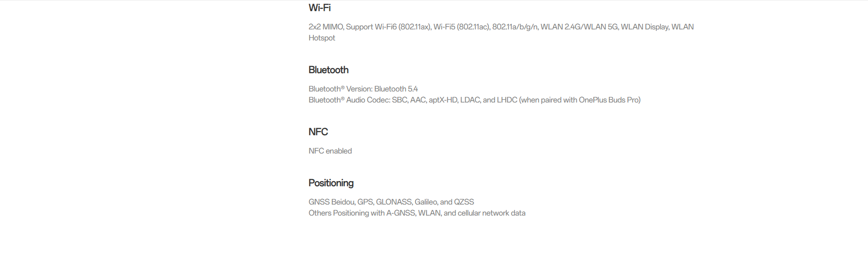Screen dimensions: 868x262
Task: Click the 2x2 MIMO Wi-Fi6 specification text
Action: pos(501,32)
